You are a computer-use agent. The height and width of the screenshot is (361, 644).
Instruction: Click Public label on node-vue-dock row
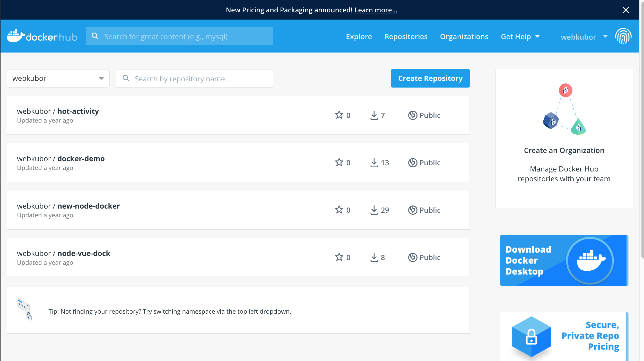pos(430,257)
